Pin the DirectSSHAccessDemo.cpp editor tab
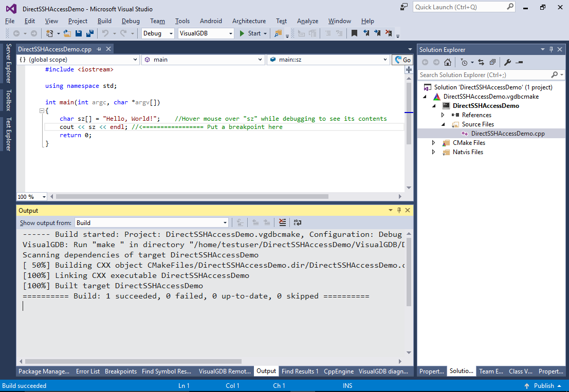 (99, 49)
